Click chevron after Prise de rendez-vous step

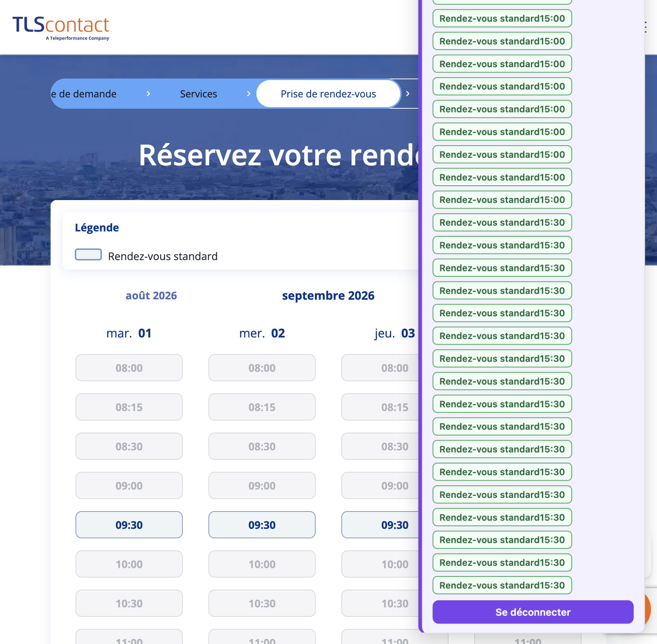[x=408, y=94]
